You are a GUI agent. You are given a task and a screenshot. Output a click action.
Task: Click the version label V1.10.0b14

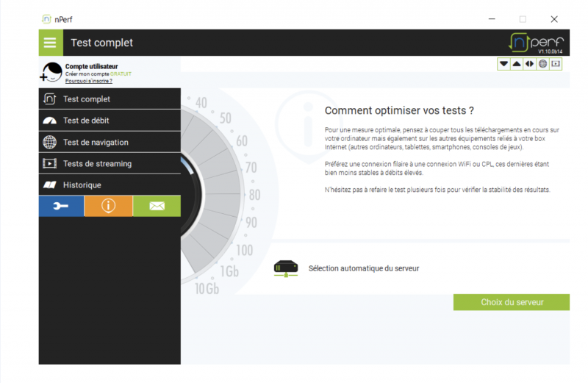550,51
